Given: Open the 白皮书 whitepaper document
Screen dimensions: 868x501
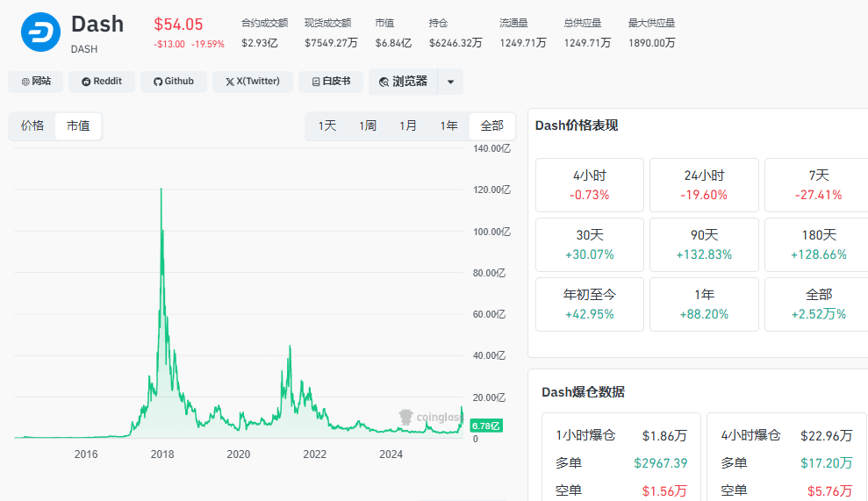Looking at the screenshot, I should [x=331, y=82].
